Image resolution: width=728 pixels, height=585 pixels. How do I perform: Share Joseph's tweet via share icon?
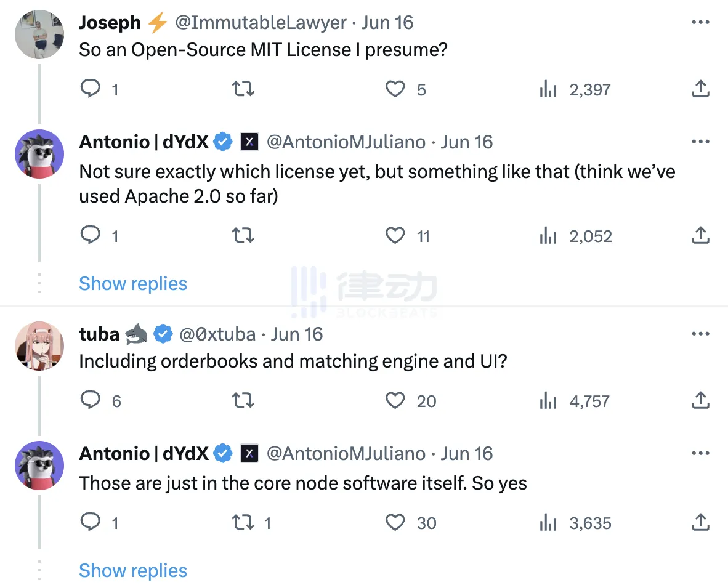pos(700,90)
